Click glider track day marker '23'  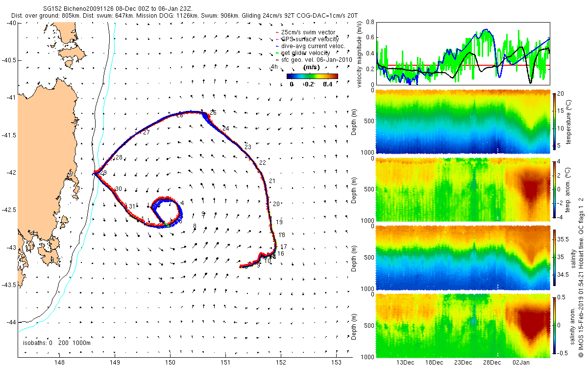coord(247,147)
